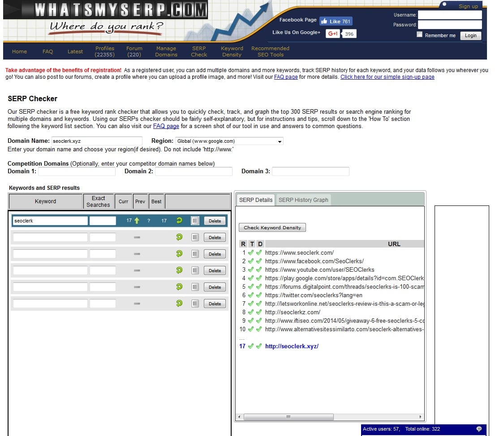Image resolution: width=504 pixels, height=436 pixels.
Task: Open the Region dropdown
Action: pyautogui.click(x=229, y=141)
